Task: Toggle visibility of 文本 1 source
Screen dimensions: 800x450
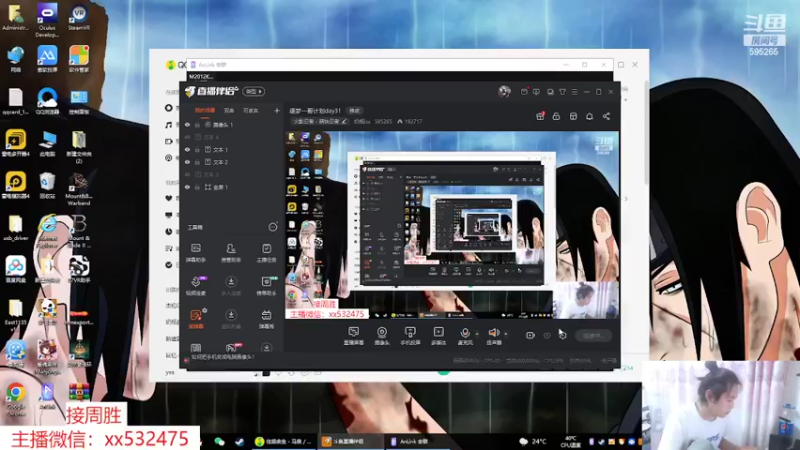Action: 187,150
